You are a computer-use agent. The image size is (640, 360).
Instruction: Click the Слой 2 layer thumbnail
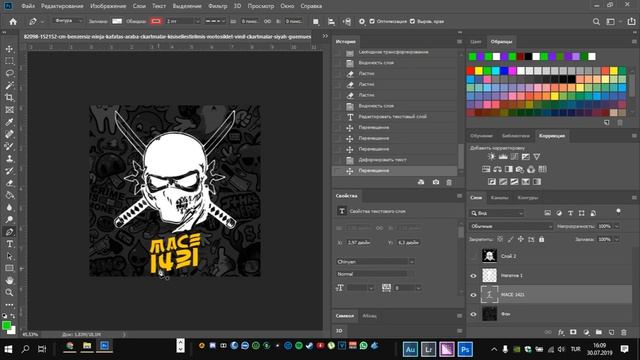point(489,256)
